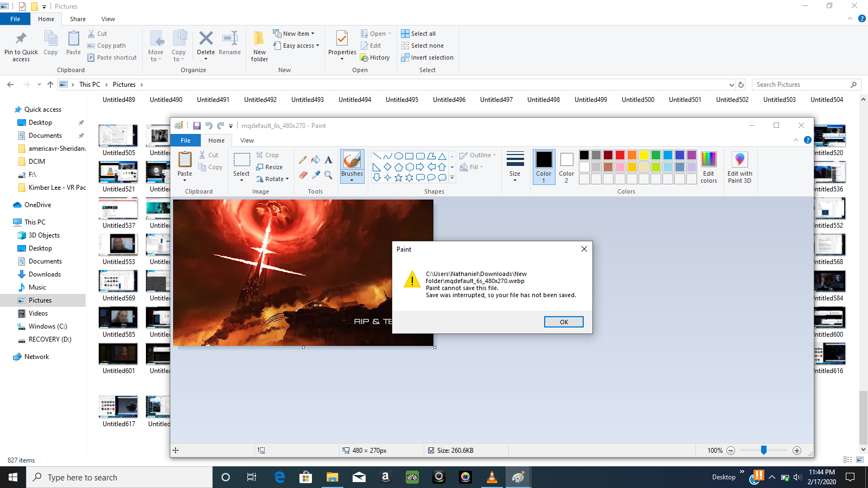
Task: Open the Explorer Share tab
Action: click(x=78, y=19)
